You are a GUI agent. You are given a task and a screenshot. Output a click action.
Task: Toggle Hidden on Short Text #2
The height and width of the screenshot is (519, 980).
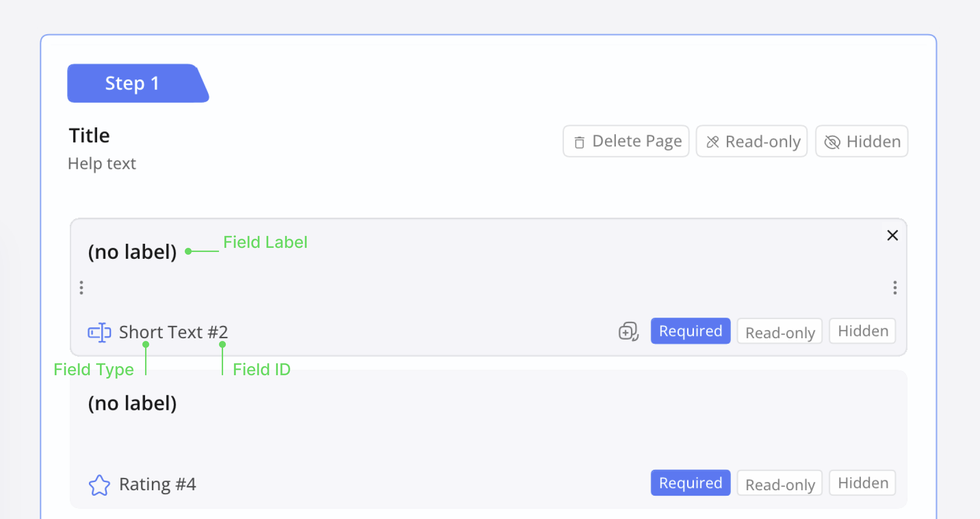(862, 331)
